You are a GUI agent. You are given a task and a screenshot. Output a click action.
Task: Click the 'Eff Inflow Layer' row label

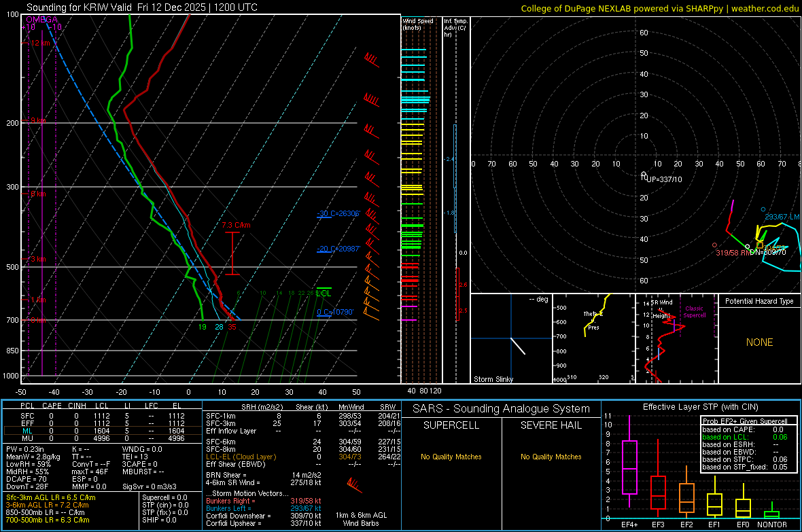click(231, 431)
